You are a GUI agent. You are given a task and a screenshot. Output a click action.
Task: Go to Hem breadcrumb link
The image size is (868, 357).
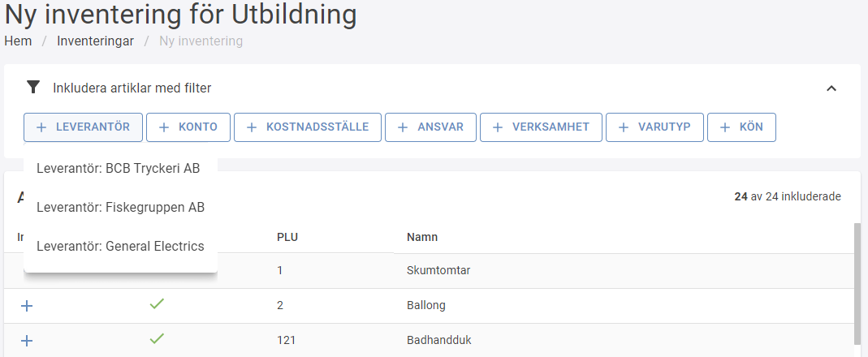coord(18,41)
